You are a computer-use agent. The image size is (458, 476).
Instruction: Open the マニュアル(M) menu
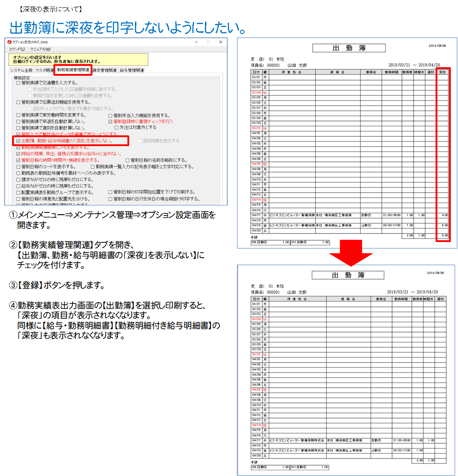pyautogui.click(x=40, y=49)
